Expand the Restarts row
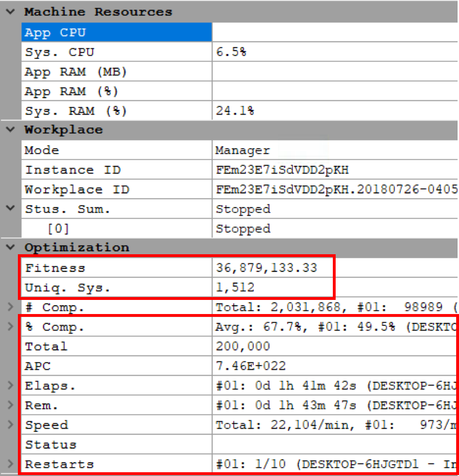 (10, 464)
